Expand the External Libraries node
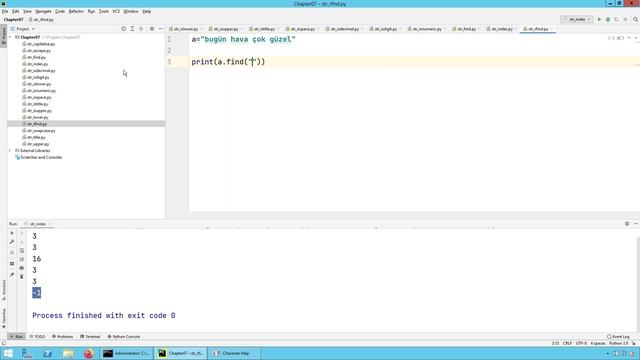This screenshot has width=640, height=360. tap(10, 151)
